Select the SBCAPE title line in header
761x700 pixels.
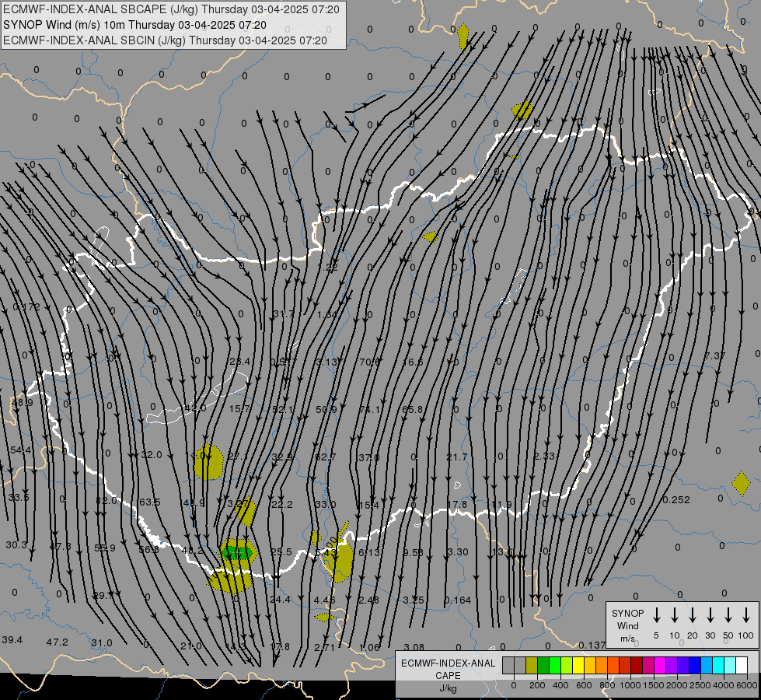[x=171, y=9]
